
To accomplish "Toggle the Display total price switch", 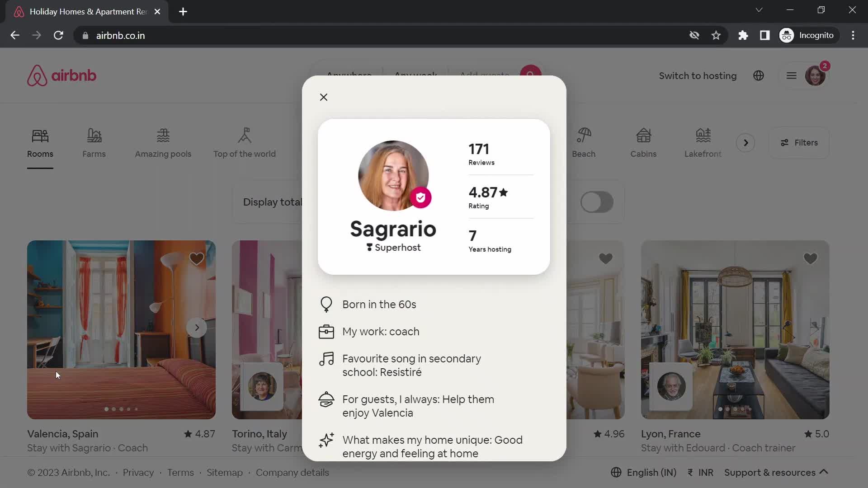I will coord(596,202).
